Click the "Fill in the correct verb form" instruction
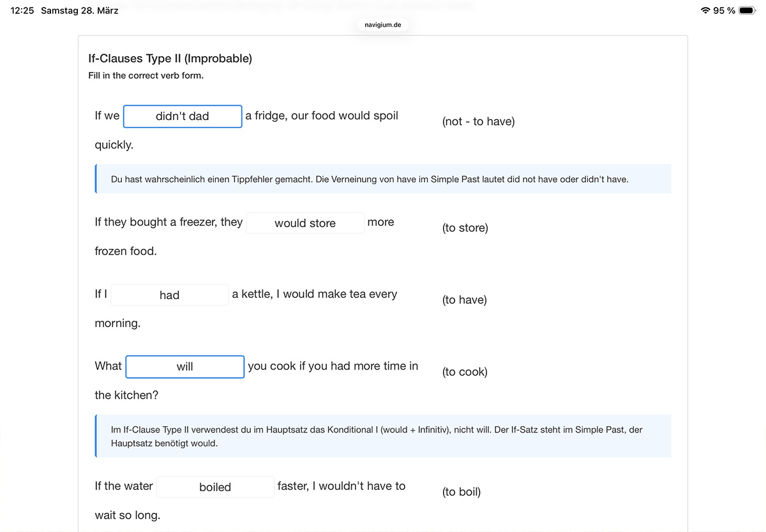This screenshot has width=766, height=532. pos(146,75)
